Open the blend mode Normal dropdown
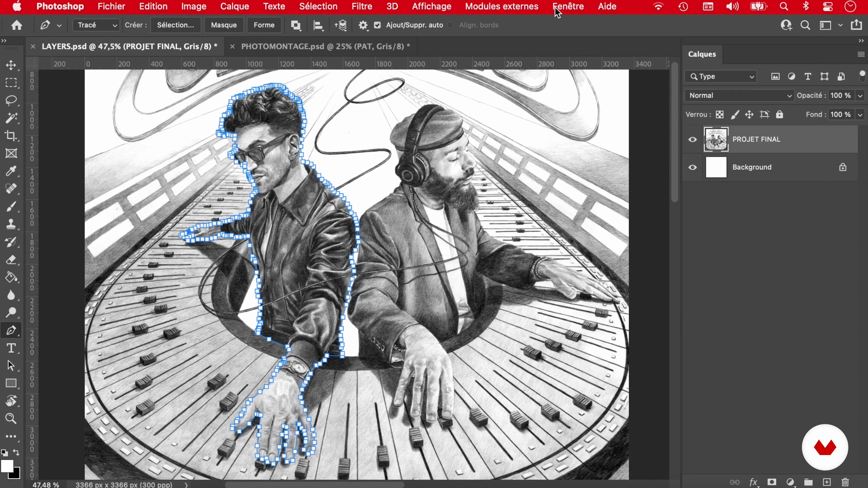 (x=740, y=96)
